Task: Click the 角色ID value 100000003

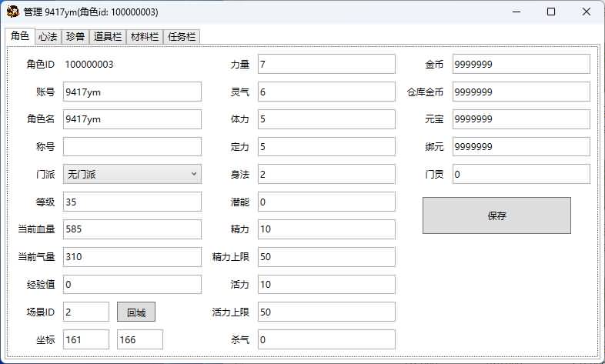Action: point(89,65)
